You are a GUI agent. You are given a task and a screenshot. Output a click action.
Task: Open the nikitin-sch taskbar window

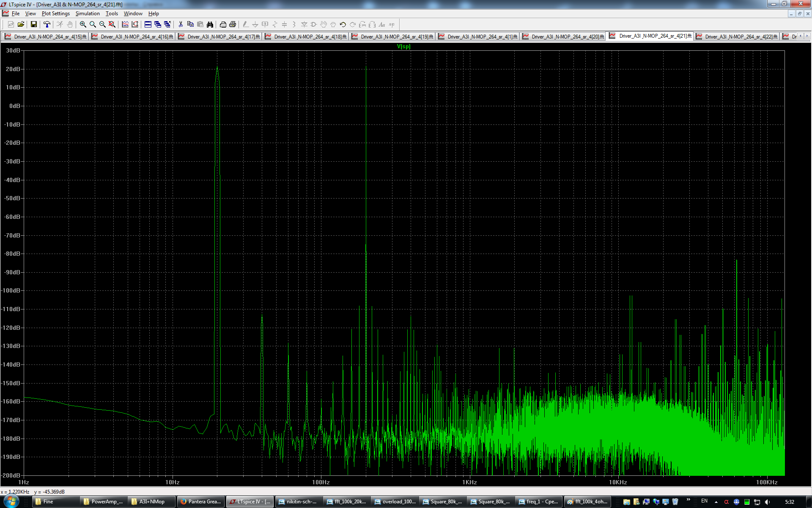click(x=298, y=502)
